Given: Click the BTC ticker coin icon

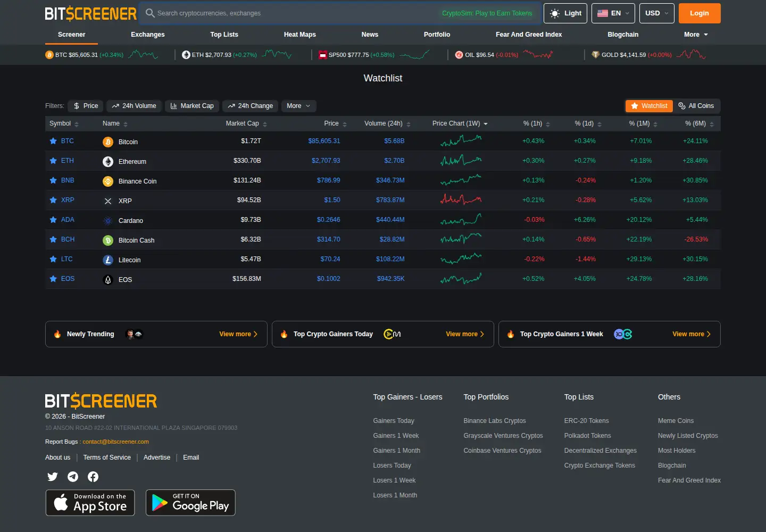Looking at the screenshot, I should click(x=49, y=55).
